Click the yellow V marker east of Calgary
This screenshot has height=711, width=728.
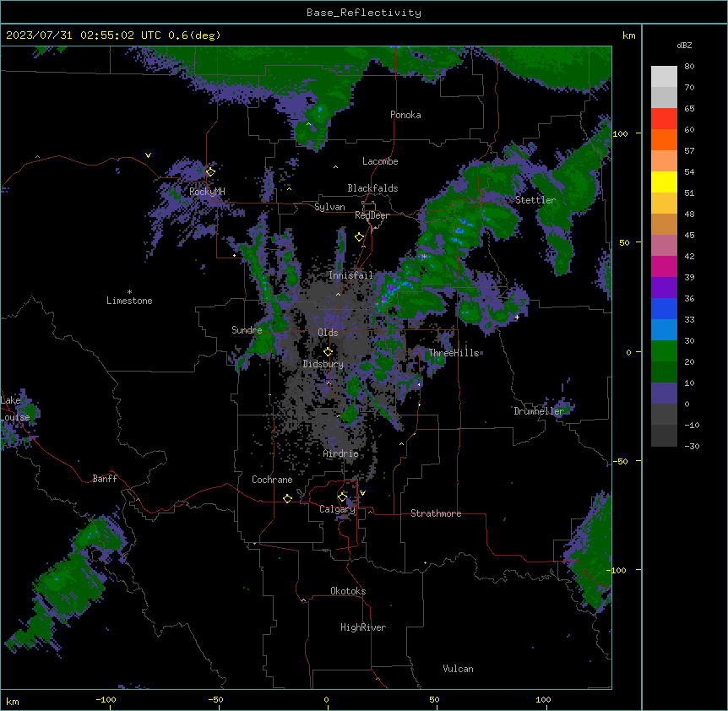pos(362,493)
